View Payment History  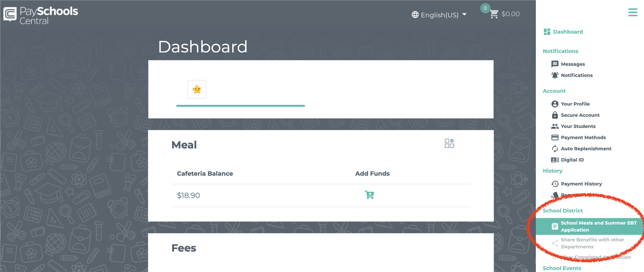(x=577, y=184)
